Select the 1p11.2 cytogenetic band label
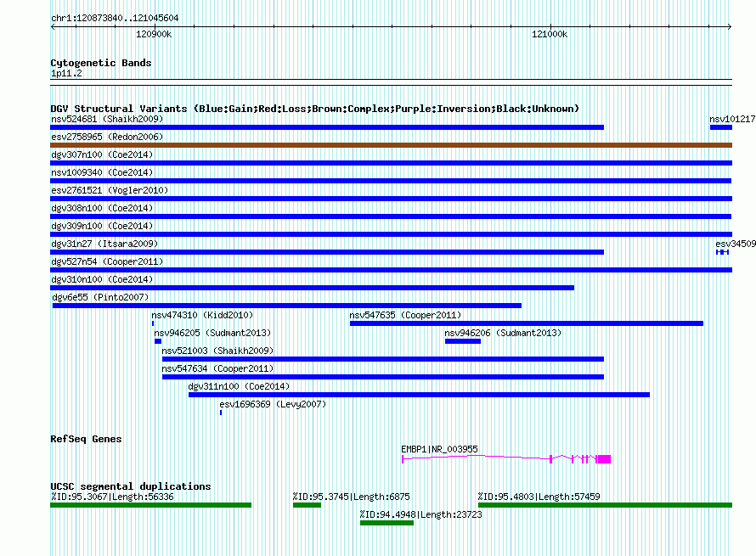 point(66,73)
